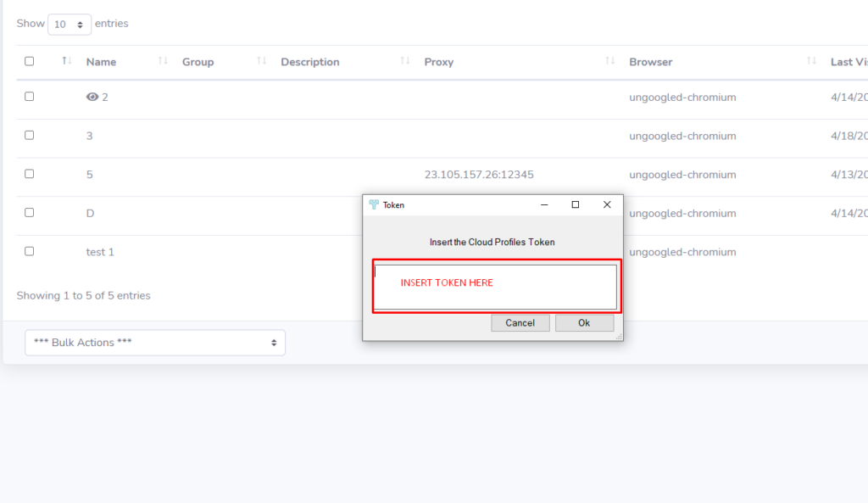Screen dimensions: 868x503
Task: Click 'Insert the Cloud Profiles Token' label
Action: pyautogui.click(x=492, y=242)
